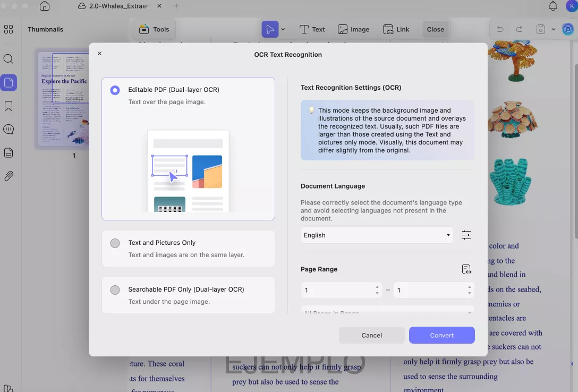Click the Convert button
The width and height of the screenshot is (578, 392).
click(441, 335)
